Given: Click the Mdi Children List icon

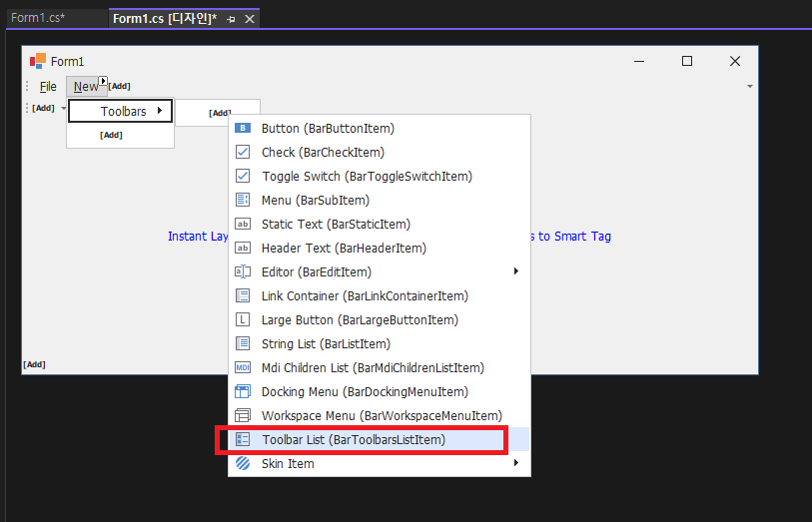Looking at the screenshot, I should click(243, 367).
